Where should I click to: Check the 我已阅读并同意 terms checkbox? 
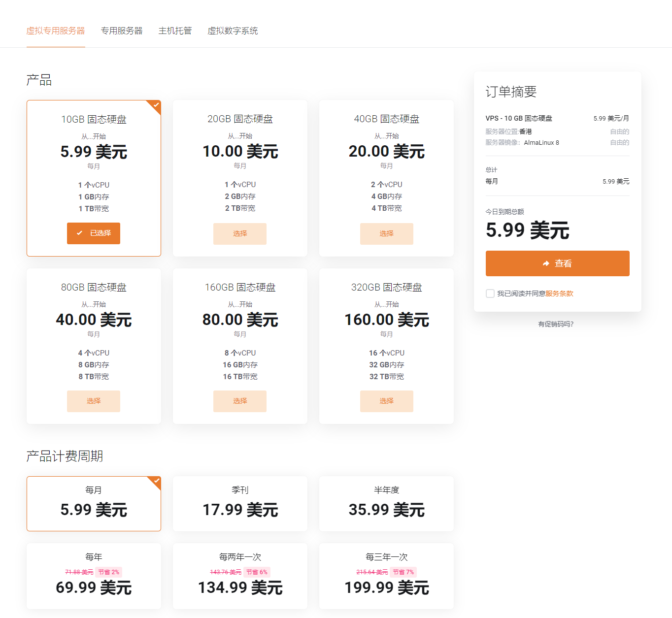[x=490, y=293]
